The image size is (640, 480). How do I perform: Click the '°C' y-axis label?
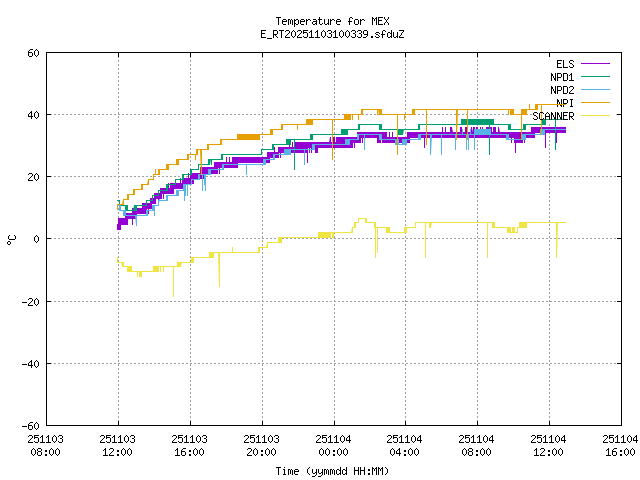[x=11, y=239]
